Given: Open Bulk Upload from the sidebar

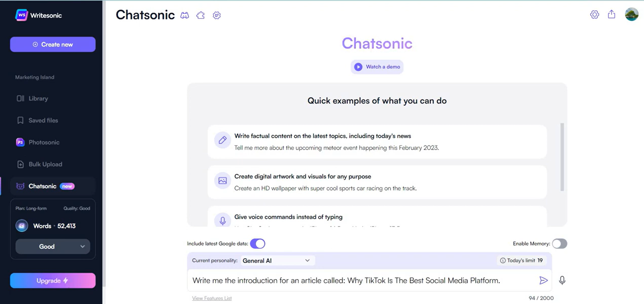Looking at the screenshot, I should click(x=45, y=164).
